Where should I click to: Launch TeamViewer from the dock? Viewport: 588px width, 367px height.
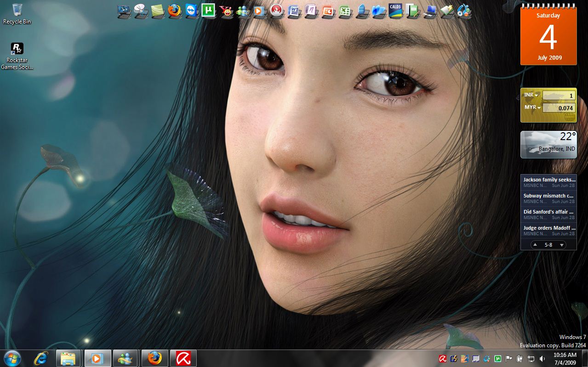tap(192, 11)
